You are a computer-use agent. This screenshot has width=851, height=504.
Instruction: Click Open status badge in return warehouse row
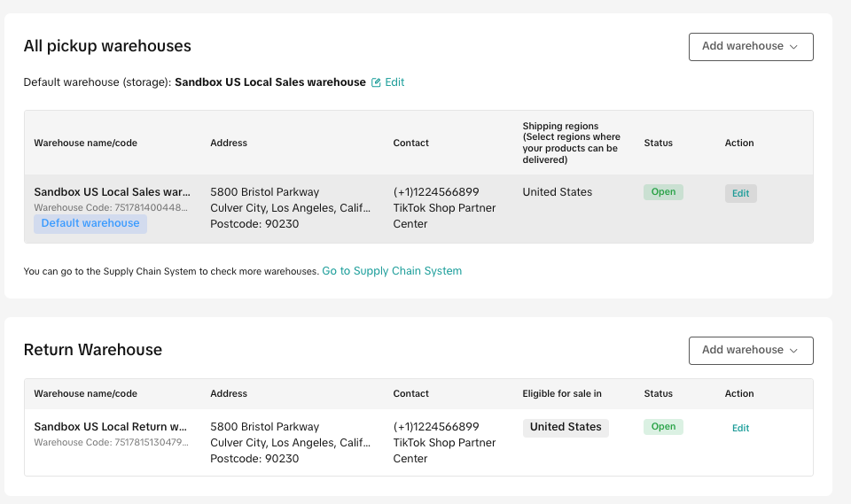click(x=663, y=426)
